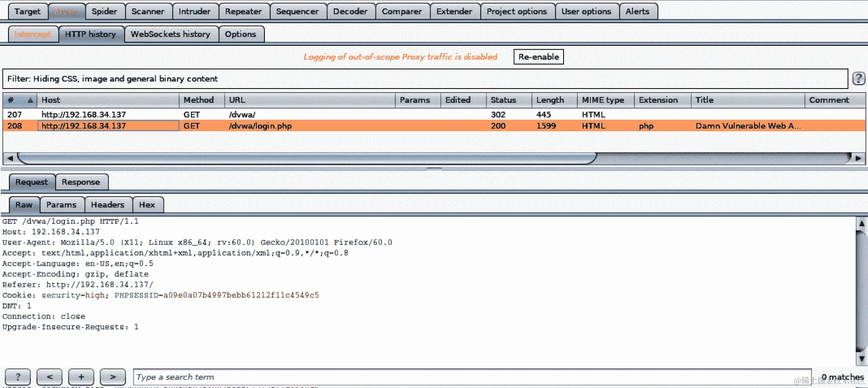Screen dimensions: 868x388
Task: Click the request pane scroll down arrow
Action: [x=861, y=359]
